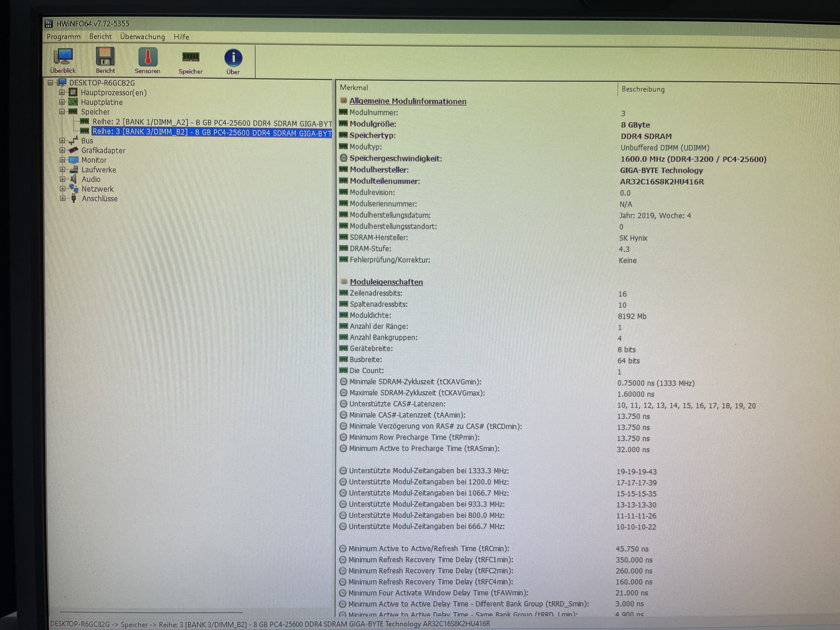The image size is (840, 630).
Task: Expand the Laufwerke tree node
Action: point(62,170)
